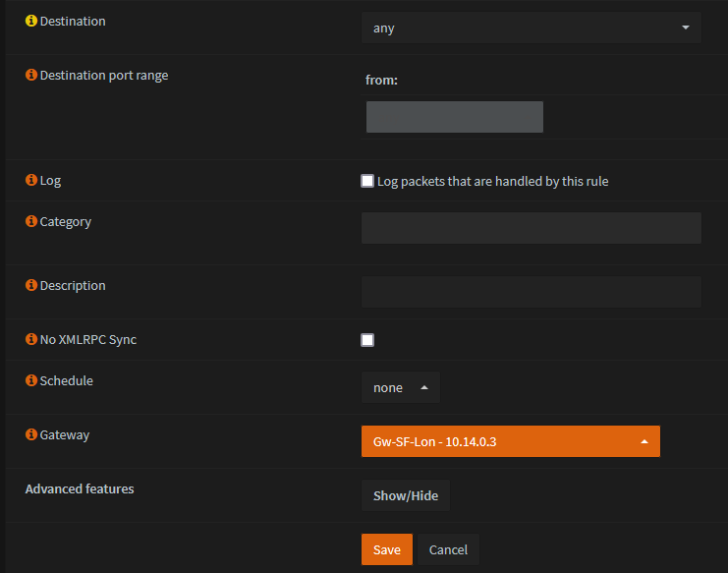This screenshot has width=728, height=573.
Task: Click the Show/Hide advanced features button
Action: point(405,495)
